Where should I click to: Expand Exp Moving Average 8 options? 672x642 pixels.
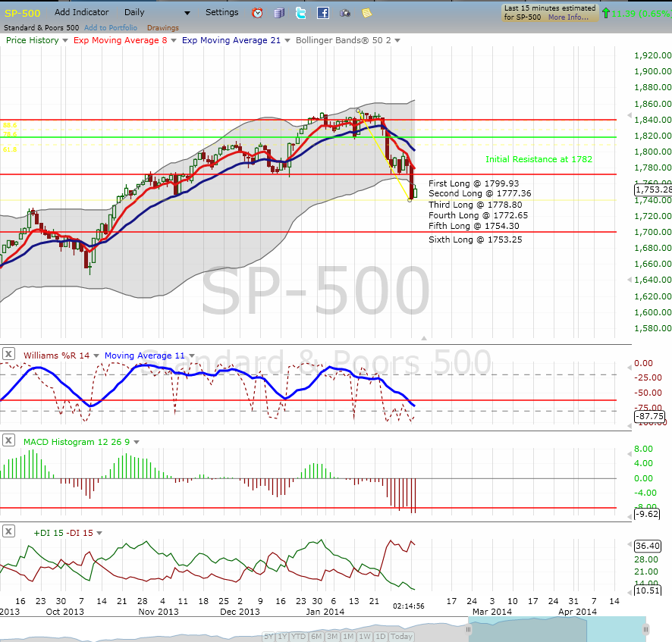(174, 40)
